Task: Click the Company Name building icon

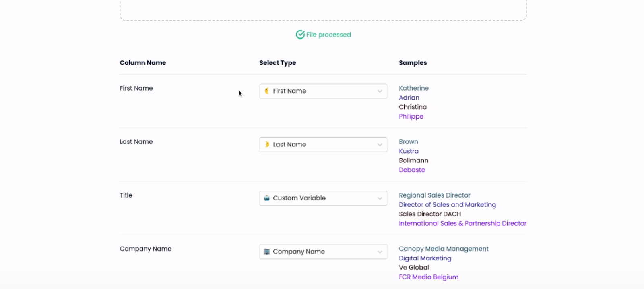Action: coord(266,252)
